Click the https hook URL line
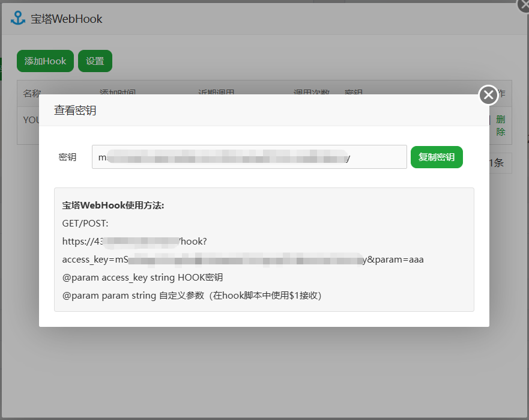The width and height of the screenshot is (529, 420). click(135, 242)
